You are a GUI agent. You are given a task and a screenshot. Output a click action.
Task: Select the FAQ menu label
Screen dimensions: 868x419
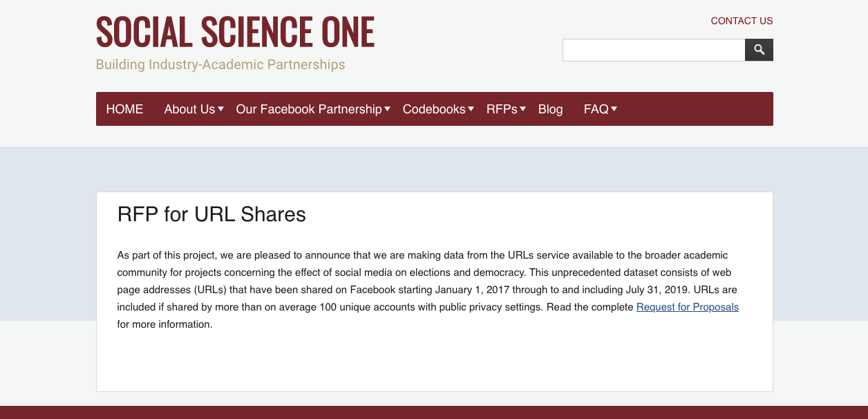(596, 109)
